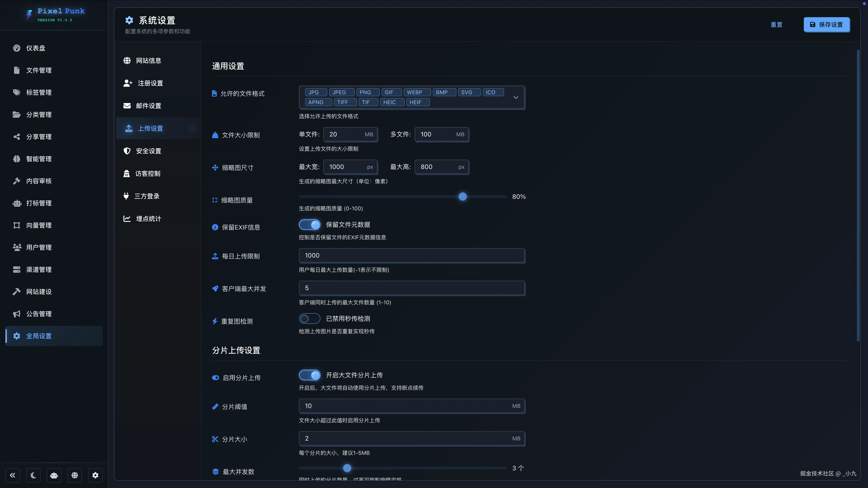Toggle dark mode moon icon
Image resolution: width=868 pixels, height=488 pixels.
33,475
